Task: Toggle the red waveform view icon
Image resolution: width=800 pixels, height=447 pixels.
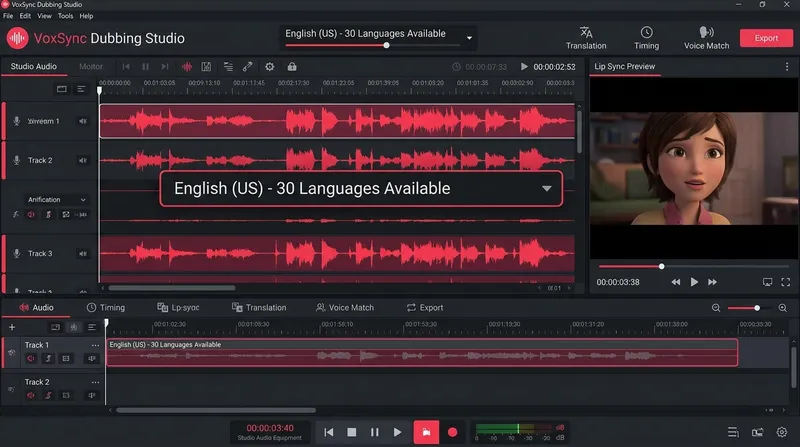Action: point(187,66)
